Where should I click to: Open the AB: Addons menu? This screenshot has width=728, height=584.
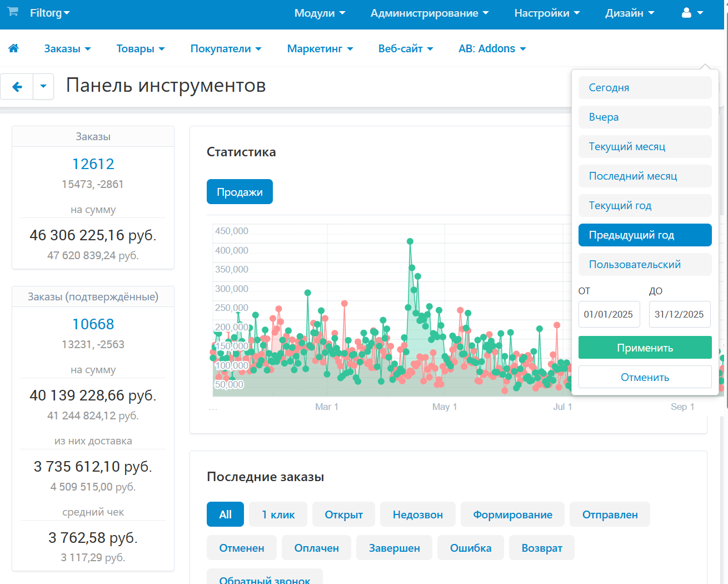click(x=492, y=49)
